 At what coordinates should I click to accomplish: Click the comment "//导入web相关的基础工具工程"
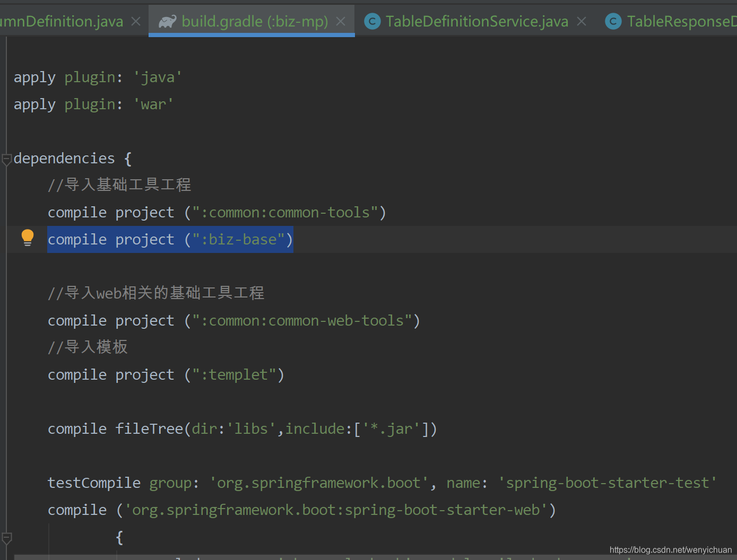(156, 293)
